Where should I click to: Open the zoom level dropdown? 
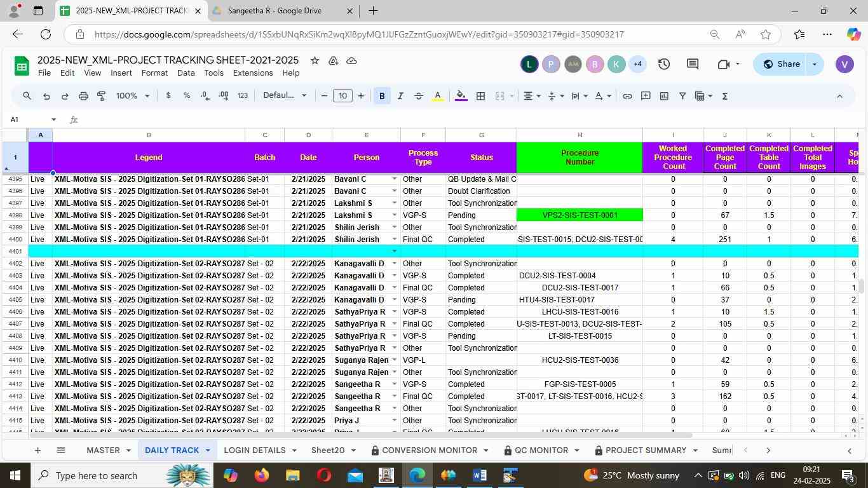coord(133,96)
